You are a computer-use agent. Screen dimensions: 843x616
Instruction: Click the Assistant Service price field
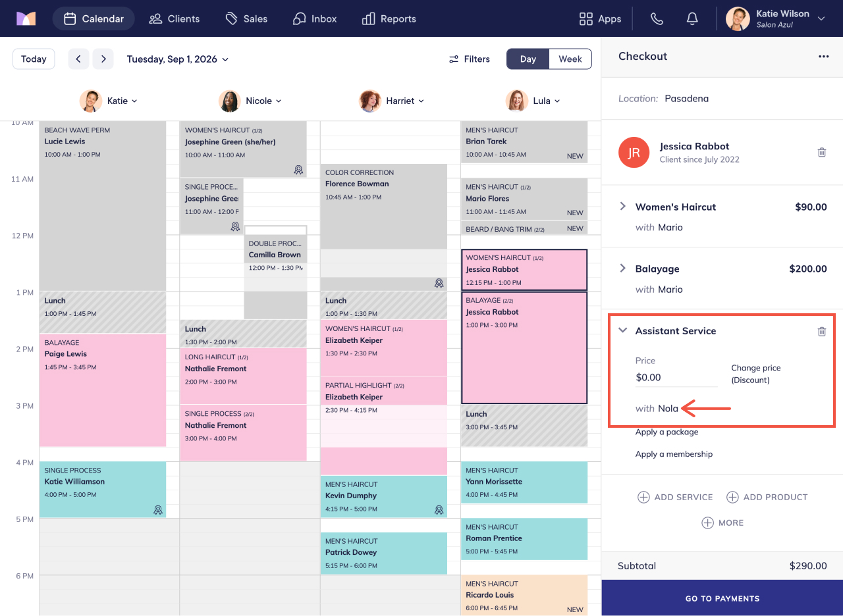click(676, 378)
